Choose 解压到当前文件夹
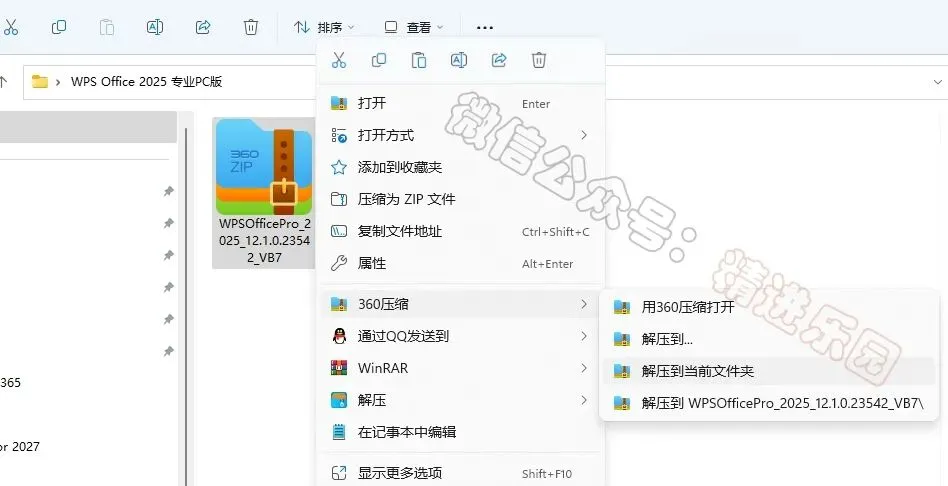 tap(768, 371)
